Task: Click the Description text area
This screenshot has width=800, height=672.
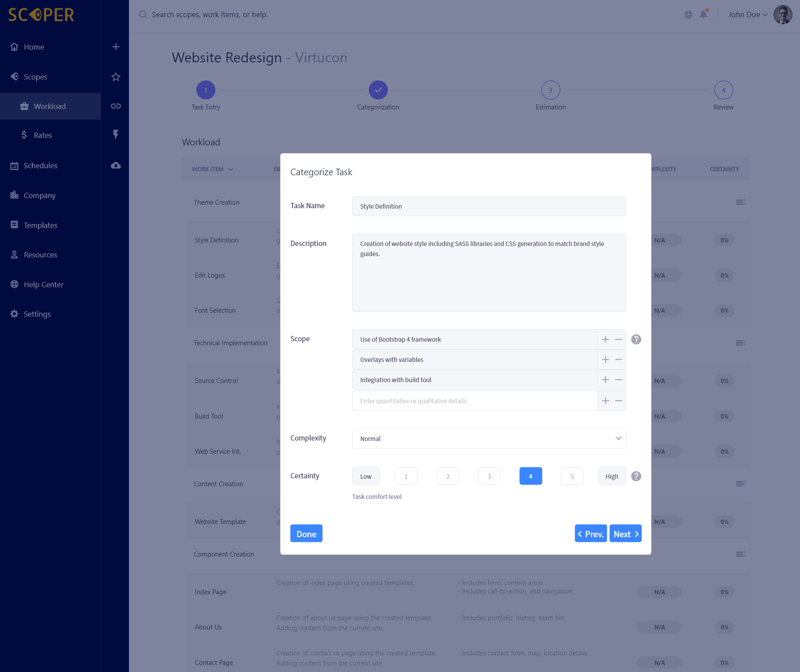Action: [489, 273]
